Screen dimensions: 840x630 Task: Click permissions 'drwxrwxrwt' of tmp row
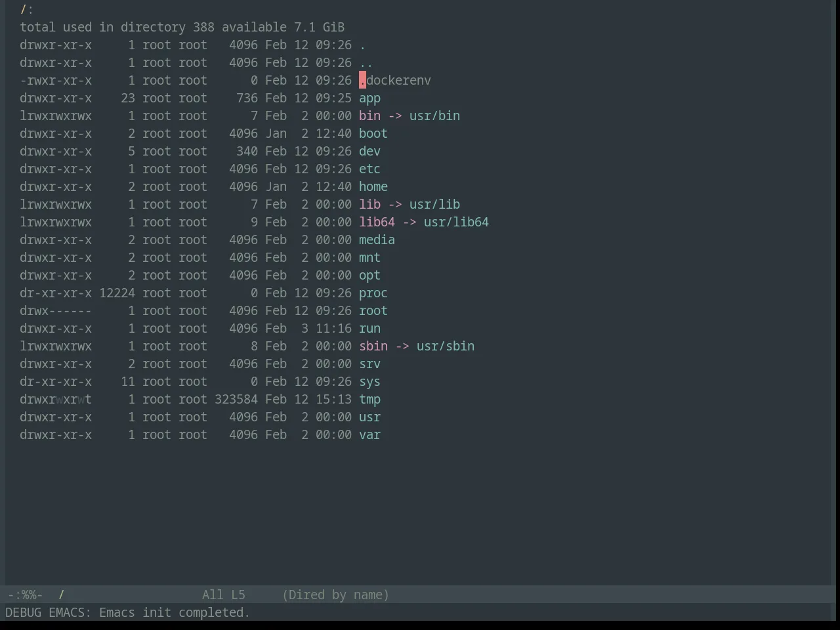point(56,400)
